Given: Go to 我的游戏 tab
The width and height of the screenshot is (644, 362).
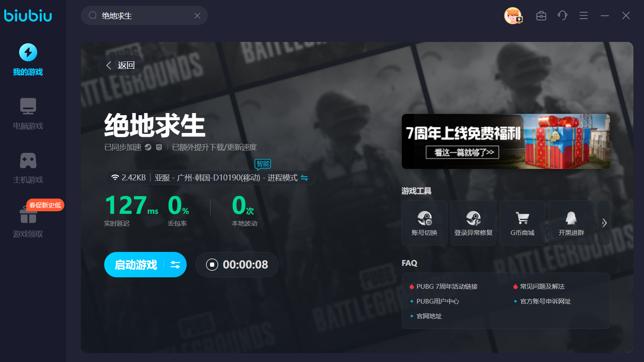Looking at the screenshot, I should [28, 60].
